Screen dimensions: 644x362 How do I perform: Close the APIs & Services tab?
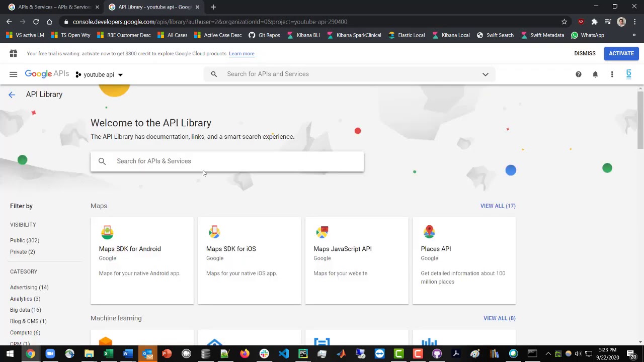click(x=97, y=7)
